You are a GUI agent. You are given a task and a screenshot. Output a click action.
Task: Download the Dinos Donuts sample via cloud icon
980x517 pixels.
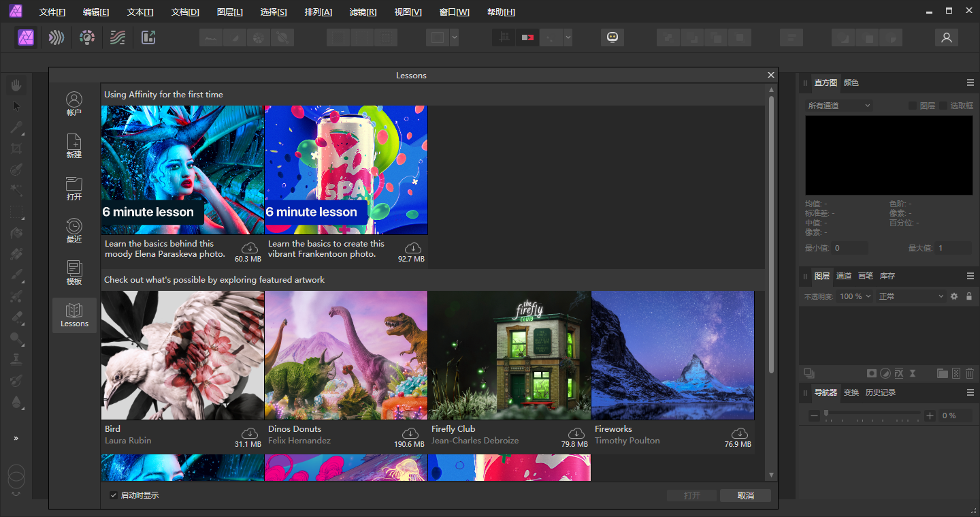(x=410, y=434)
